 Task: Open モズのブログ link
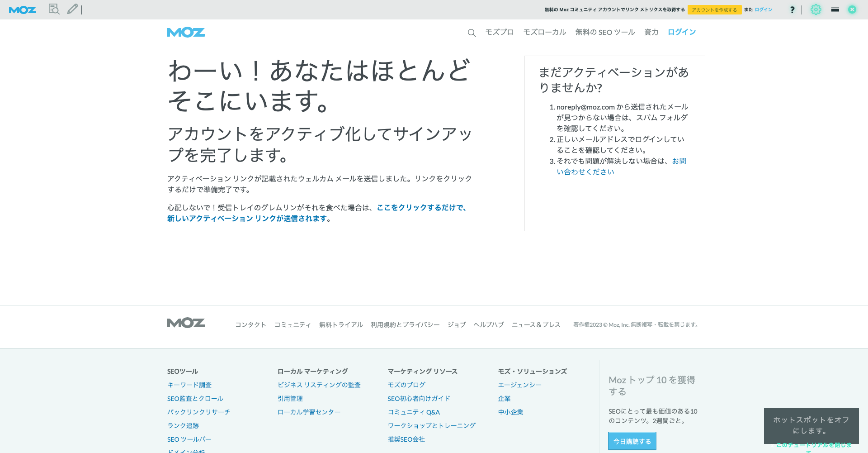point(406,385)
